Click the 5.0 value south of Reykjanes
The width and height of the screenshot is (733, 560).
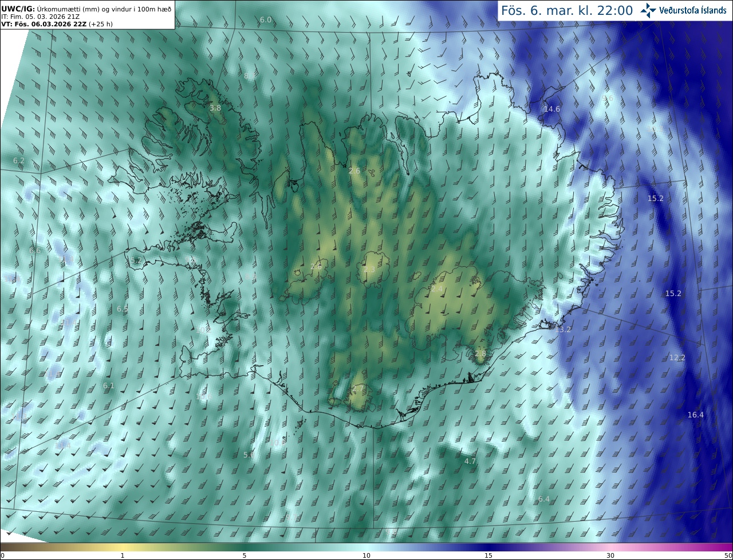[249, 455]
